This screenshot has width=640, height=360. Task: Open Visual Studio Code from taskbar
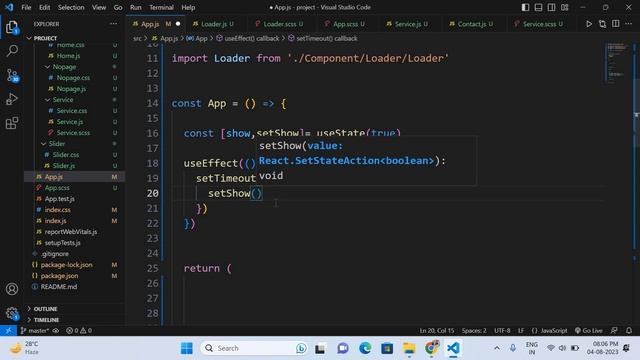click(x=453, y=348)
